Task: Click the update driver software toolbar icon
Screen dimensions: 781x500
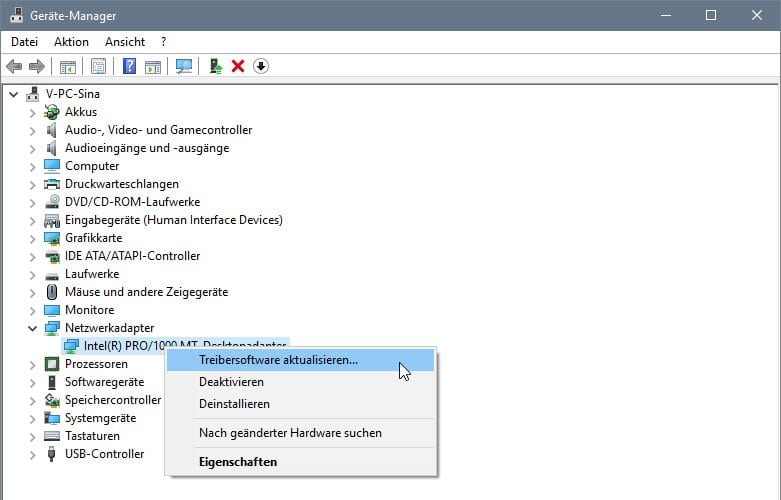Action: [x=216, y=66]
